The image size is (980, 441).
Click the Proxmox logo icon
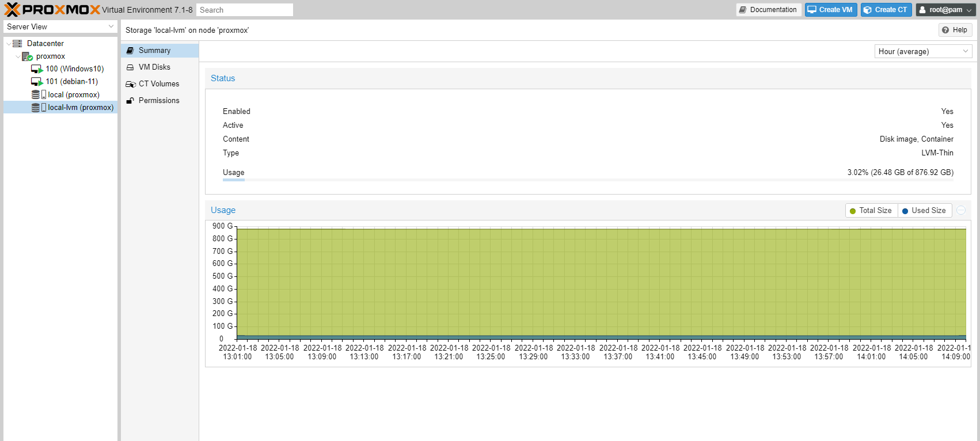[12, 10]
